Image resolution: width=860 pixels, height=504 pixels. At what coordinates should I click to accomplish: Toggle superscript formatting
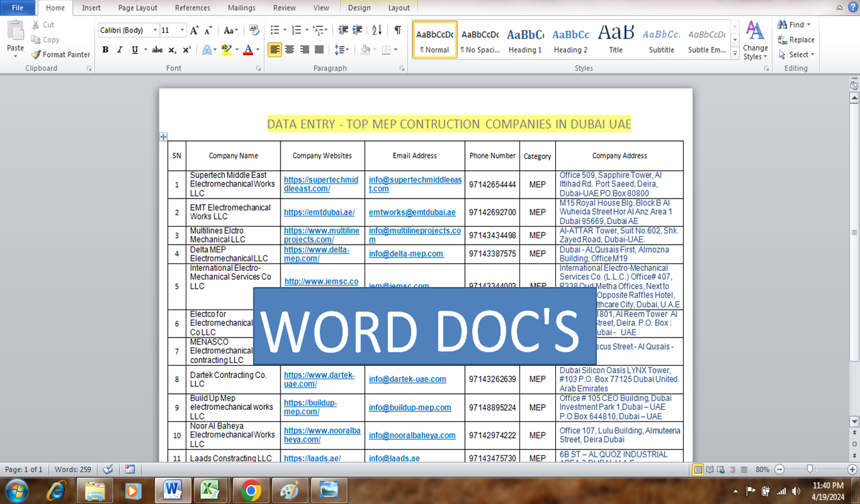pos(186,50)
